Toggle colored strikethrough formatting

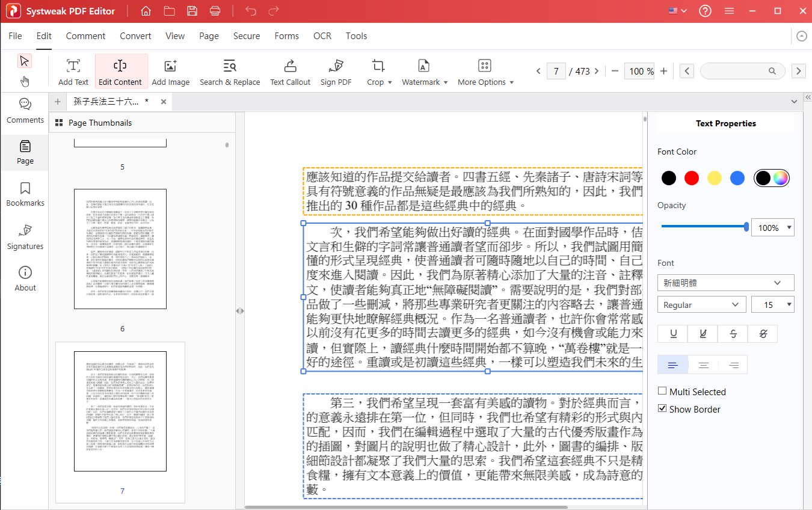pos(763,334)
